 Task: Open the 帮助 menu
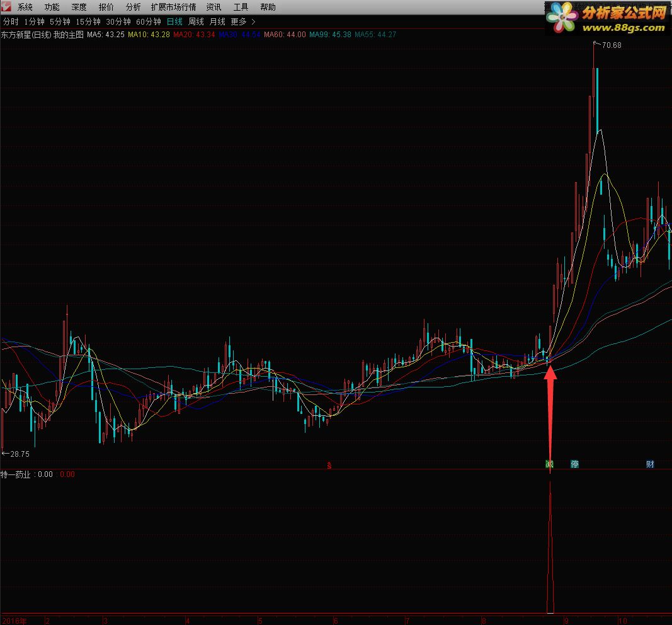point(268,8)
